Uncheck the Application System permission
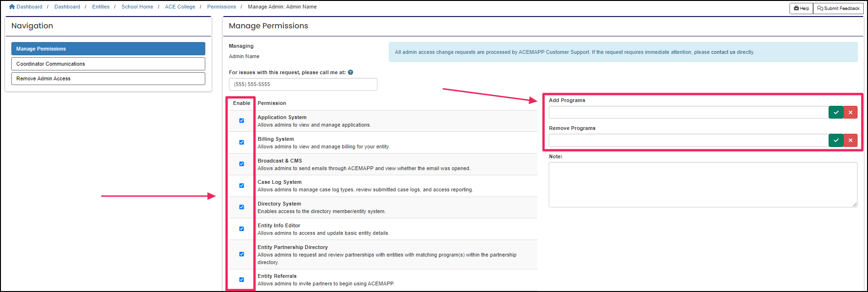The image size is (868, 292). click(x=242, y=120)
